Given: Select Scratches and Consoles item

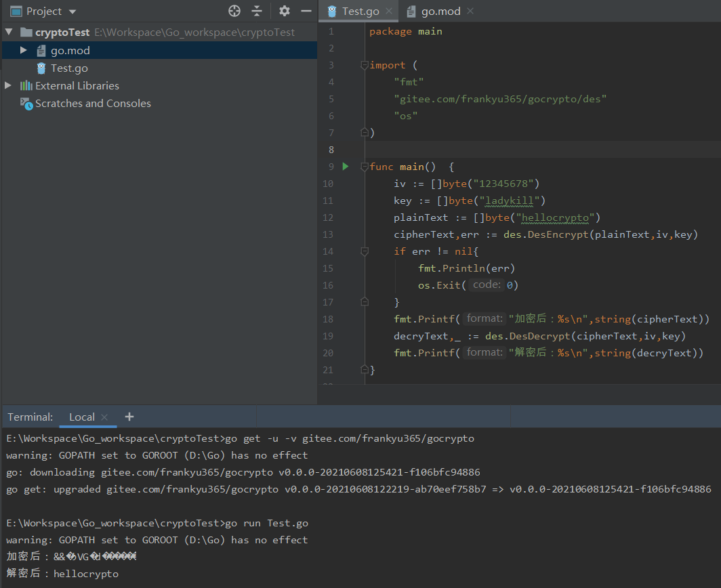Looking at the screenshot, I should tap(93, 104).
